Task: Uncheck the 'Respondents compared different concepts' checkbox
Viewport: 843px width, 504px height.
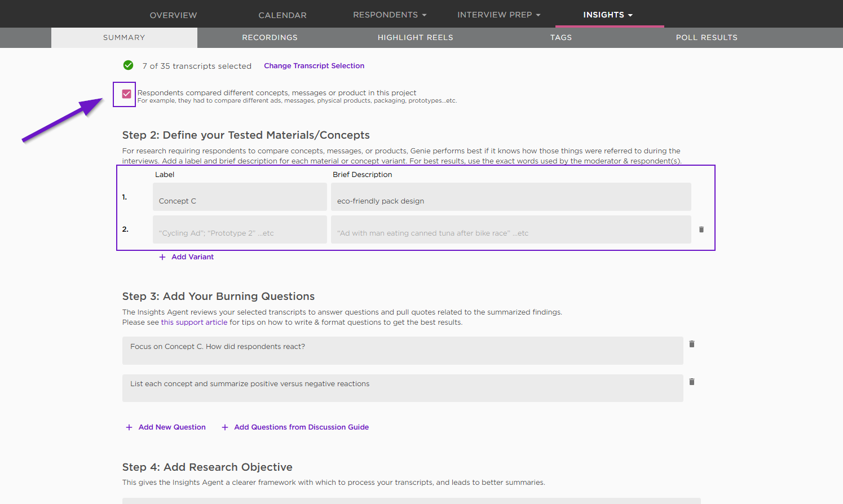Action: point(127,94)
